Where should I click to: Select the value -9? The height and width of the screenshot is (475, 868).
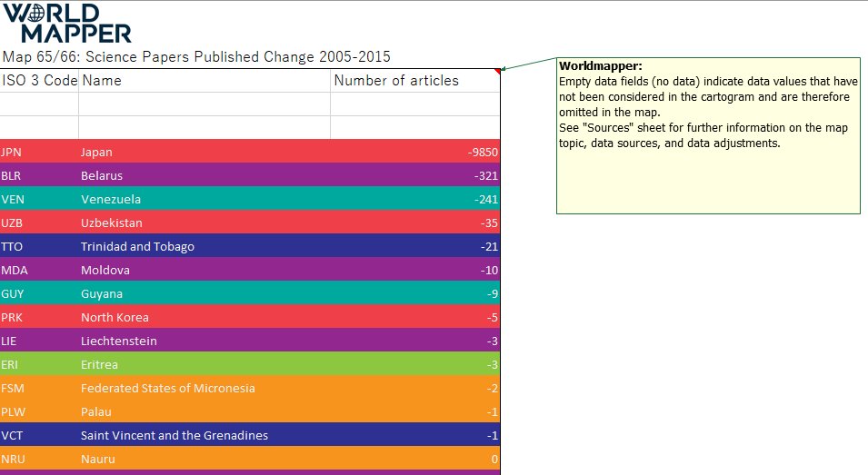coord(415,293)
